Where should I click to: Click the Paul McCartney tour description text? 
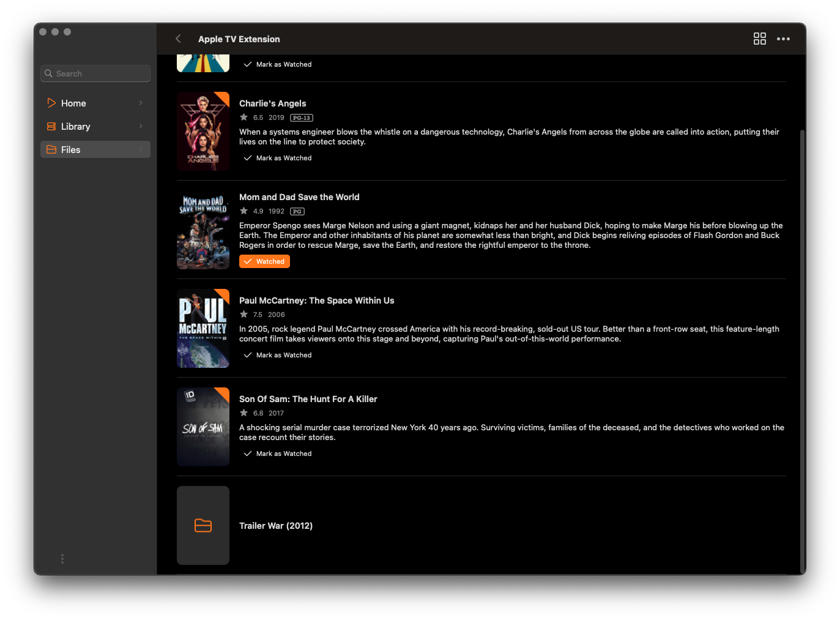click(509, 334)
